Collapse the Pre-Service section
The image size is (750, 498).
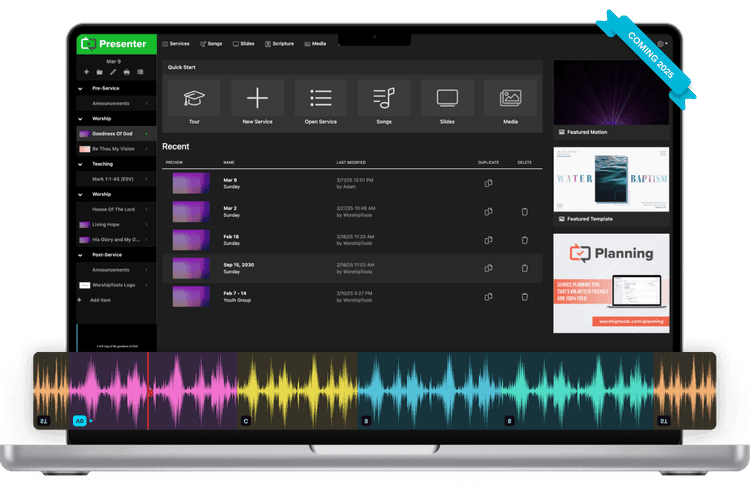pos(81,88)
